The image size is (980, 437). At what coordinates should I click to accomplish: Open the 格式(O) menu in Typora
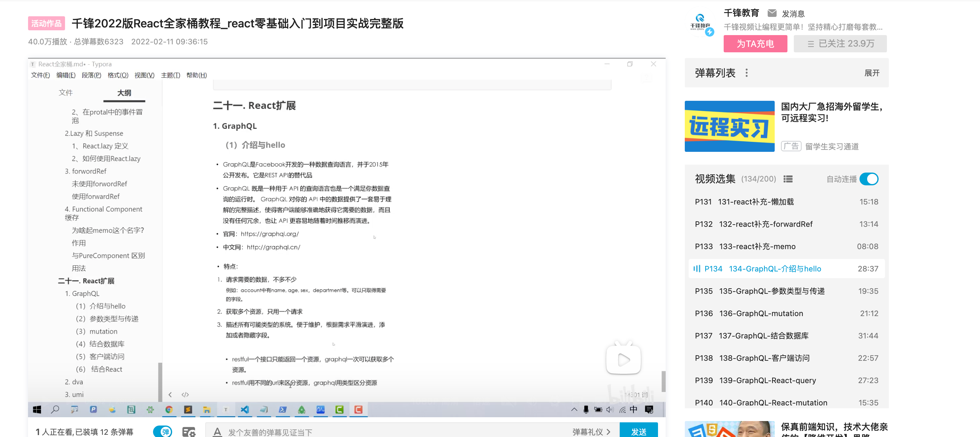118,75
